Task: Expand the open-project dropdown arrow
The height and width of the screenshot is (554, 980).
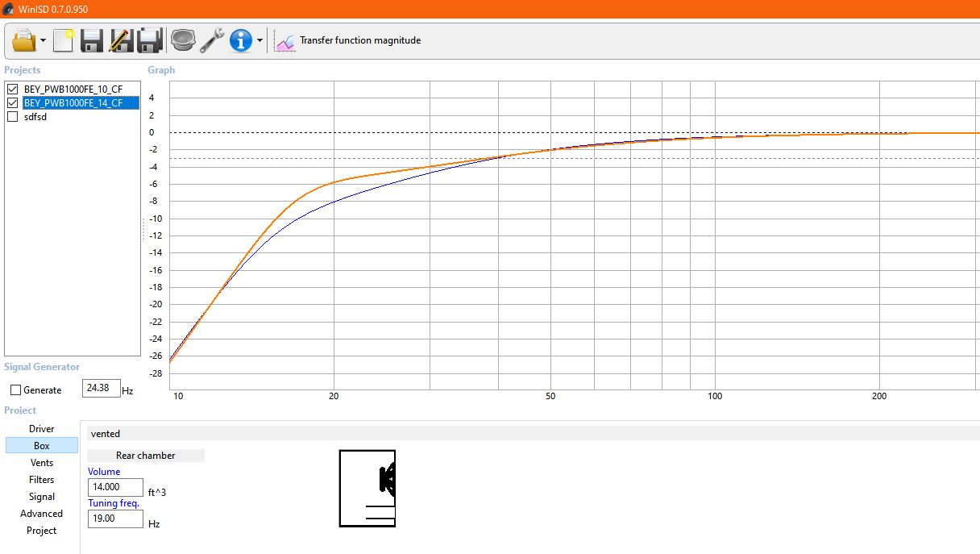Action: pyautogui.click(x=43, y=41)
